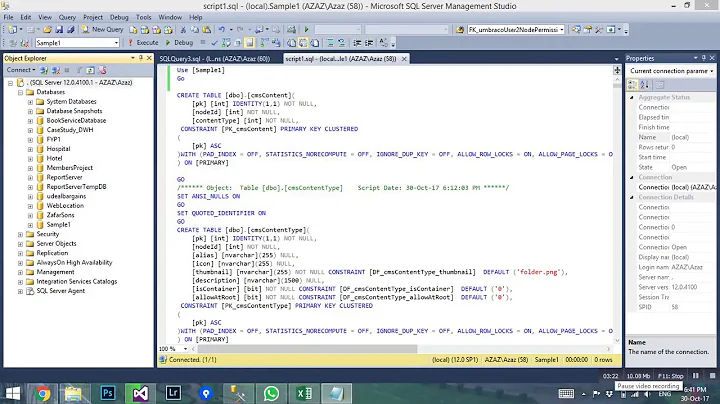Open Photoshop from the taskbar

[x=108, y=393]
